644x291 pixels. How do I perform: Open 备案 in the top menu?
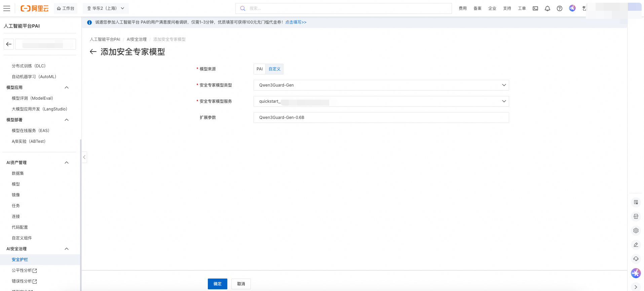click(x=478, y=8)
